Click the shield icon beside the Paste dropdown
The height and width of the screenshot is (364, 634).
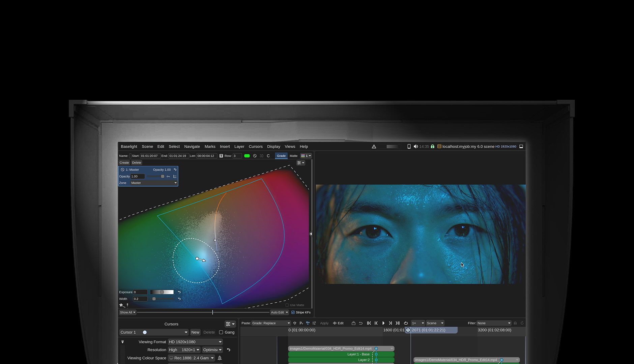tap(295, 323)
